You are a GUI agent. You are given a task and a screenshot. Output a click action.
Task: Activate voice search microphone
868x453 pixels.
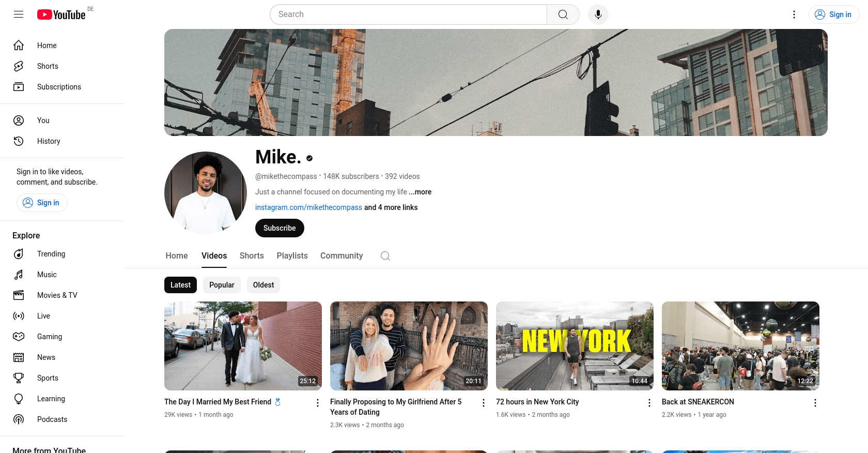coord(598,14)
